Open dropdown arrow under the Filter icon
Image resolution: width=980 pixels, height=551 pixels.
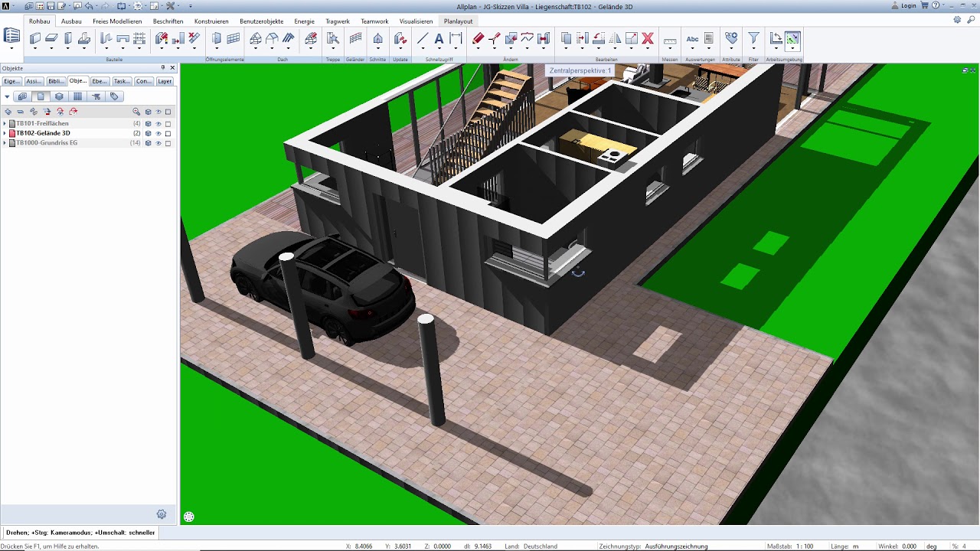coord(753,50)
